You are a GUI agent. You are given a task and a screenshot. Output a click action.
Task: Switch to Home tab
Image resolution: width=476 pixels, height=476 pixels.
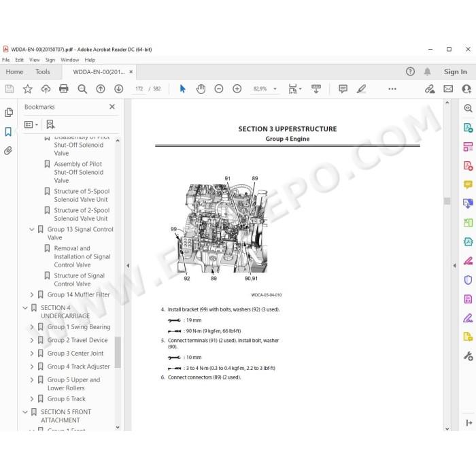[14, 72]
